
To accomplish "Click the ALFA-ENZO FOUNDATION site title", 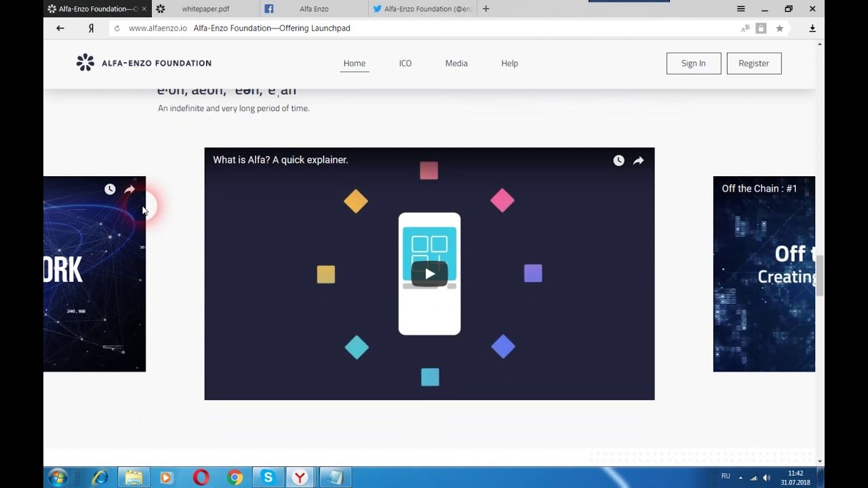I will [157, 63].
